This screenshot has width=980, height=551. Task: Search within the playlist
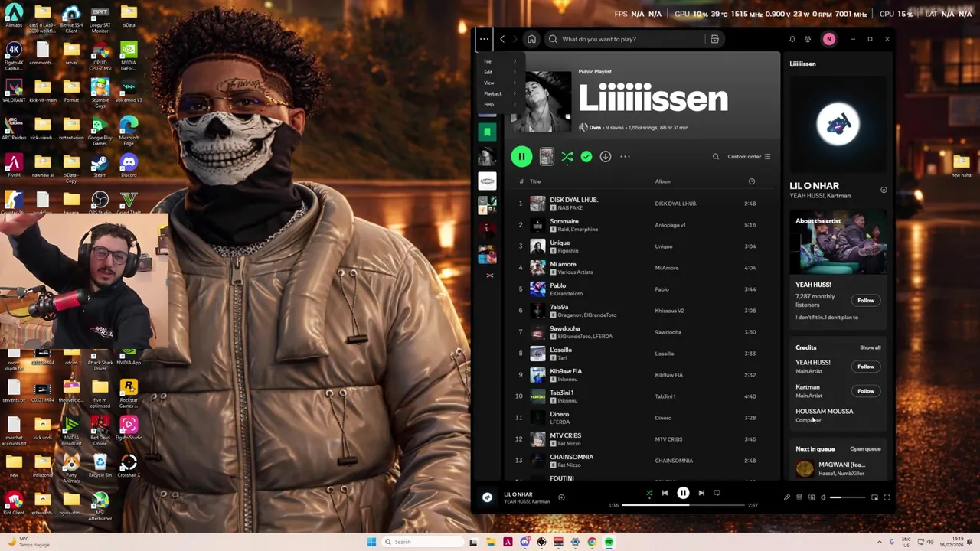coord(716,156)
